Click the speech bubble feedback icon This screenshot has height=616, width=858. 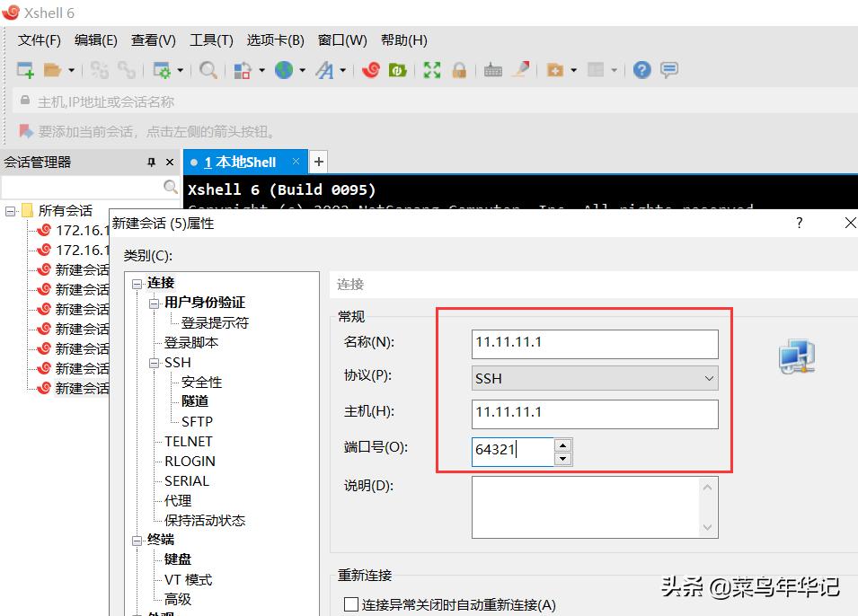click(x=669, y=70)
